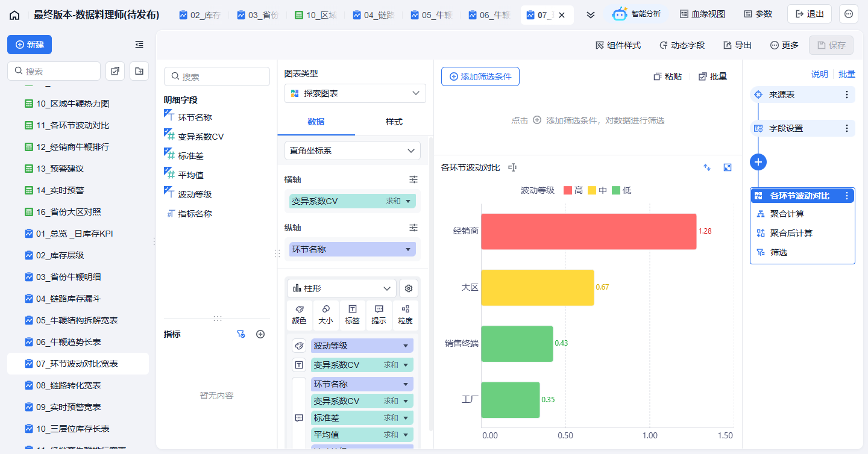Toggle the 高 red legend swatch

pos(568,190)
